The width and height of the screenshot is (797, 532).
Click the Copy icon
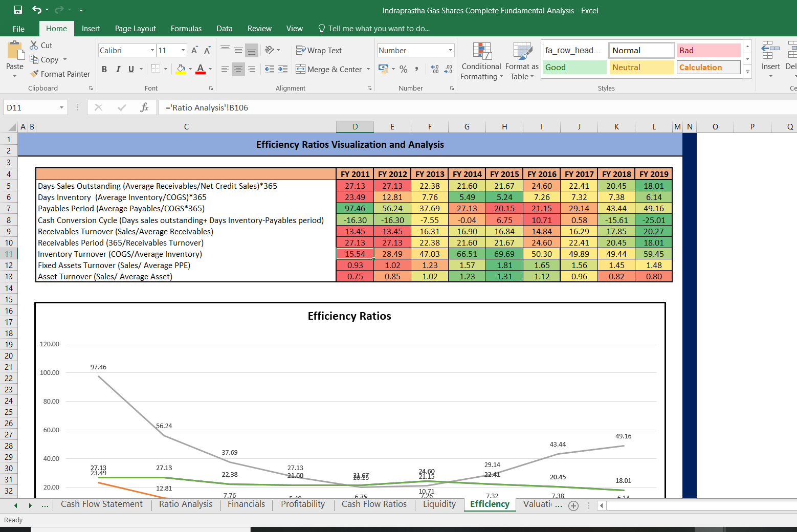[x=34, y=59]
